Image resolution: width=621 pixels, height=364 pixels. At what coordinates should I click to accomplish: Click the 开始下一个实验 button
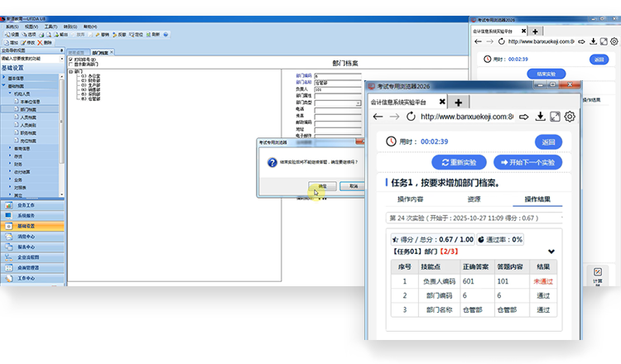pos(527,162)
